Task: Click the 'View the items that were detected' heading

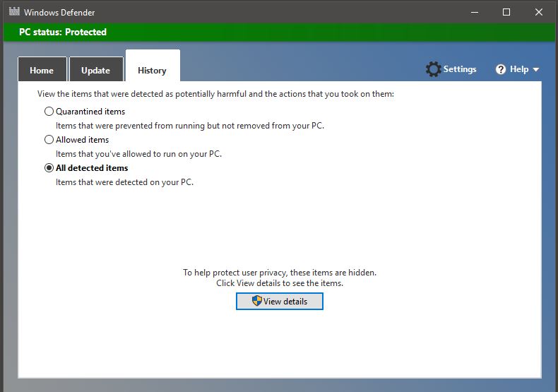Action: coord(215,94)
